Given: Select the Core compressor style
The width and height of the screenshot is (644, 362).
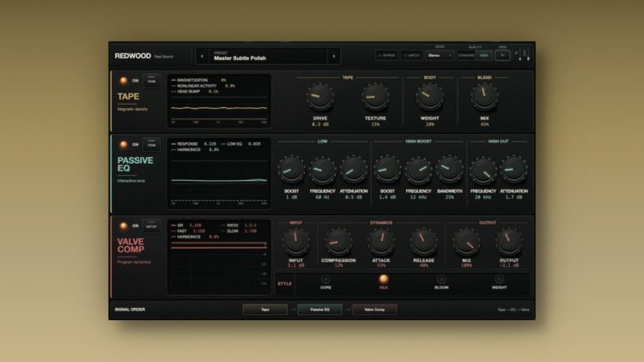Looking at the screenshot, I should [325, 282].
